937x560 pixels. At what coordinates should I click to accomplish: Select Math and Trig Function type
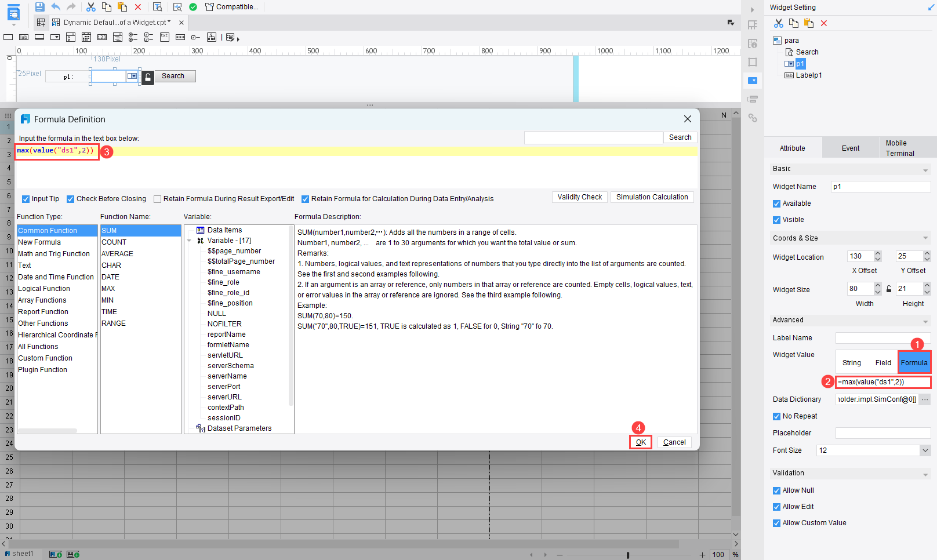[x=54, y=254]
